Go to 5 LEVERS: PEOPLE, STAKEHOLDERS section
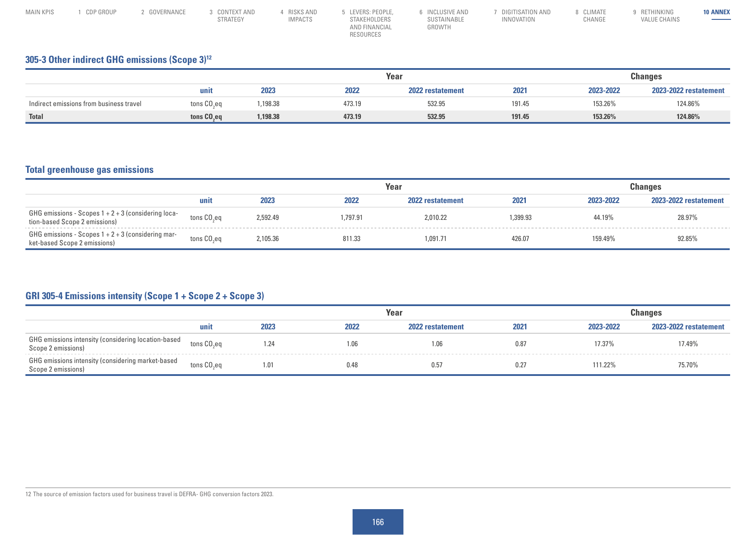756x535 pixels. click(x=368, y=23)
